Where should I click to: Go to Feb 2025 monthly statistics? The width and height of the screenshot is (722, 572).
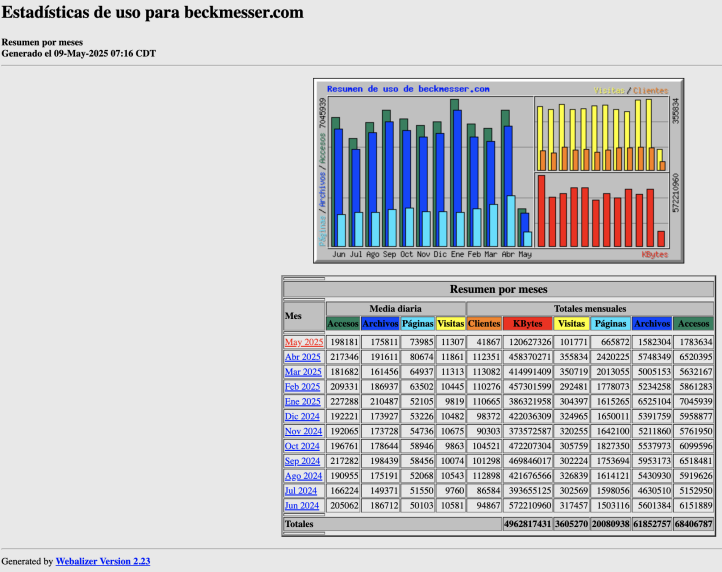coord(303,387)
